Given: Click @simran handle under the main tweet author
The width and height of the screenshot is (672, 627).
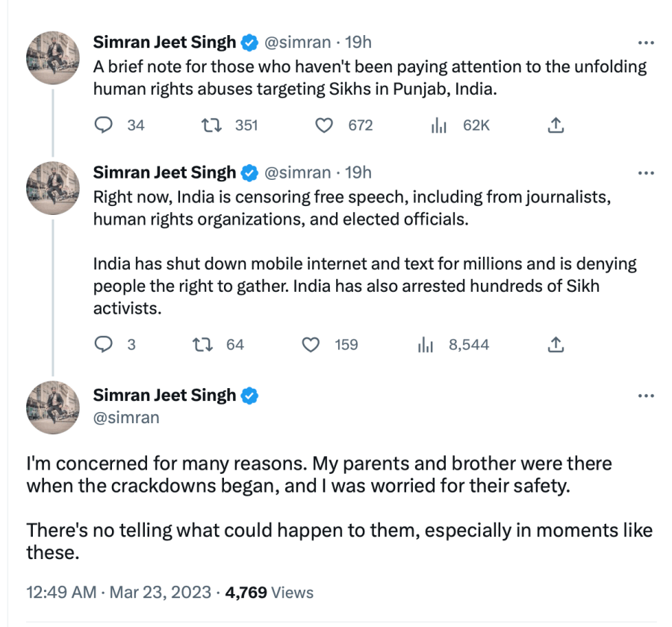Looking at the screenshot, I should [x=126, y=417].
